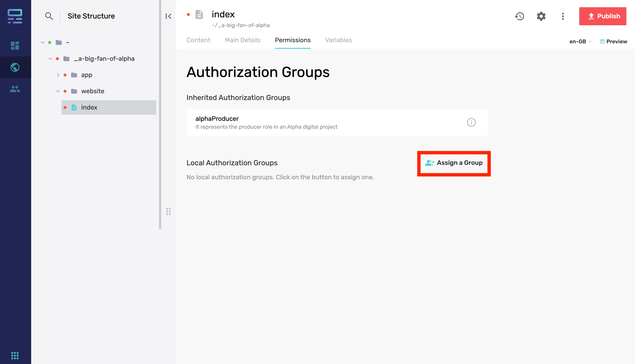This screenshot has width=635, height=364.
Task: Expand the app folder
Action: click(58, 75)
